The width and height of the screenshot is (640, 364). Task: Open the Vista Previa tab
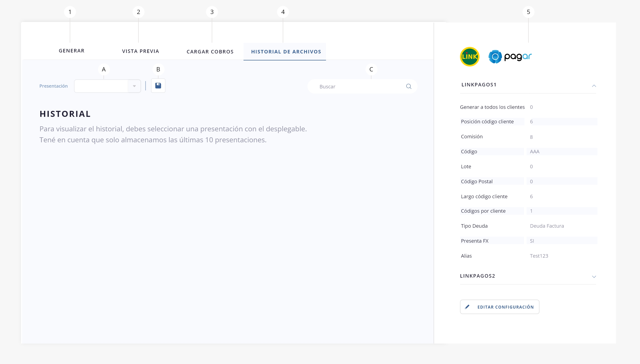point(140,51)
